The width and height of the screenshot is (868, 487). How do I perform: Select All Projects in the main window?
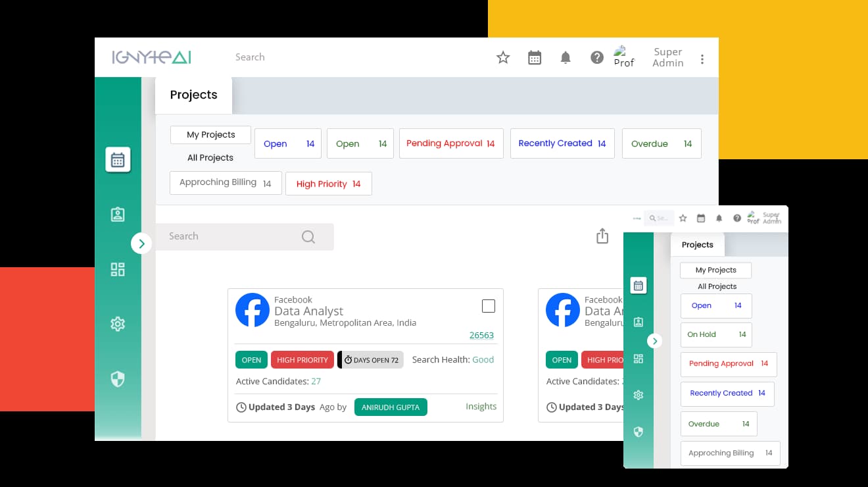tap(210, 158)
